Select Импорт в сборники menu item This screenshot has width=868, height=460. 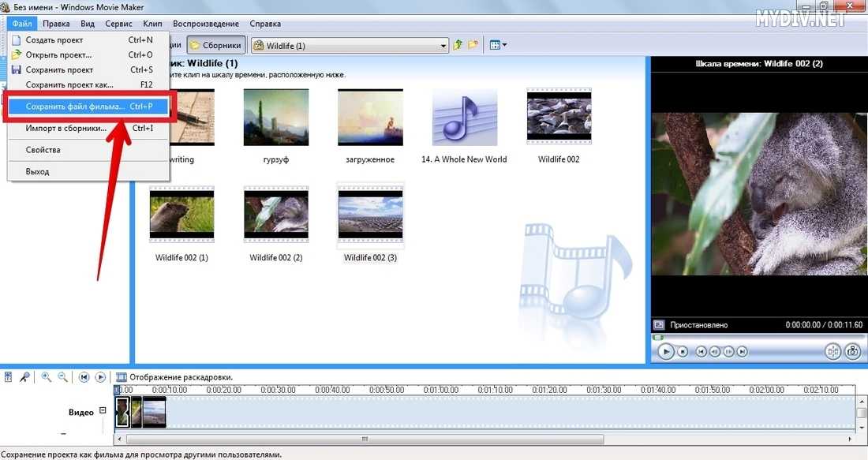(x=66, y=129)
